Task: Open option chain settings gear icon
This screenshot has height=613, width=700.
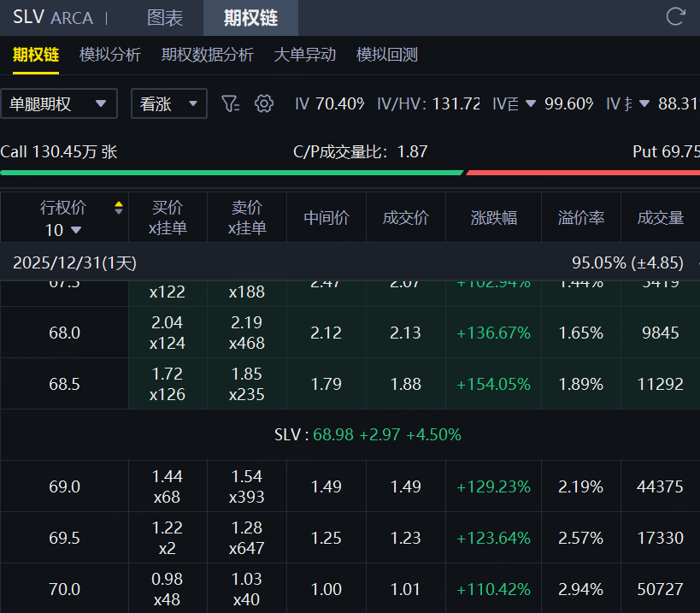Action: (x=264, y=103)
